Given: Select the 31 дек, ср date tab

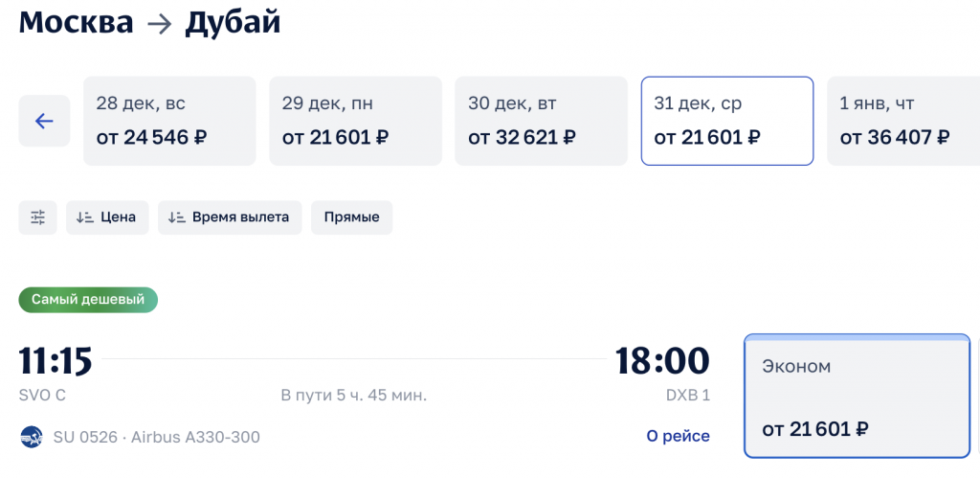Looking at the screenshot, I should [x=726, y=121].
